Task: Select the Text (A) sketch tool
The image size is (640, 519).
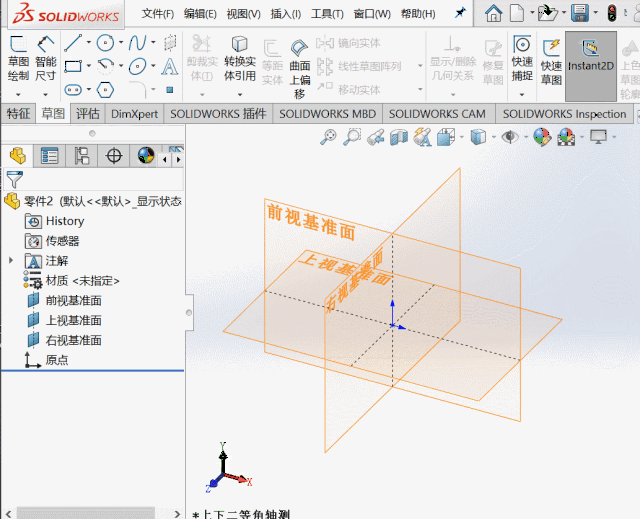Action: 169,66
